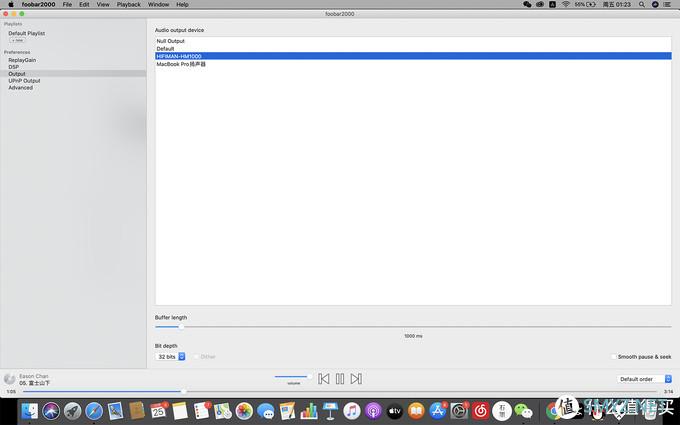The image size is (680, 425).
Task: Open Spotlight search magnifier
Action: [x=641, y=4]
